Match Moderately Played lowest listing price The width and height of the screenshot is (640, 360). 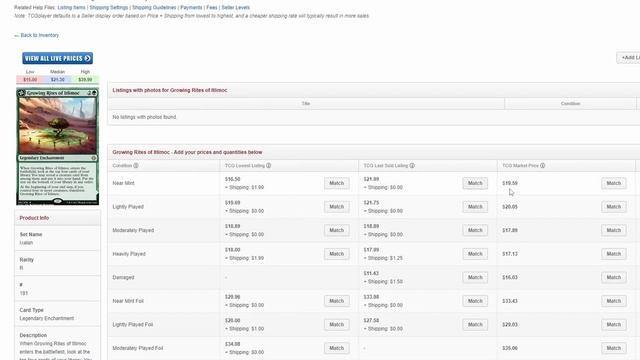(x=337, y=230)
